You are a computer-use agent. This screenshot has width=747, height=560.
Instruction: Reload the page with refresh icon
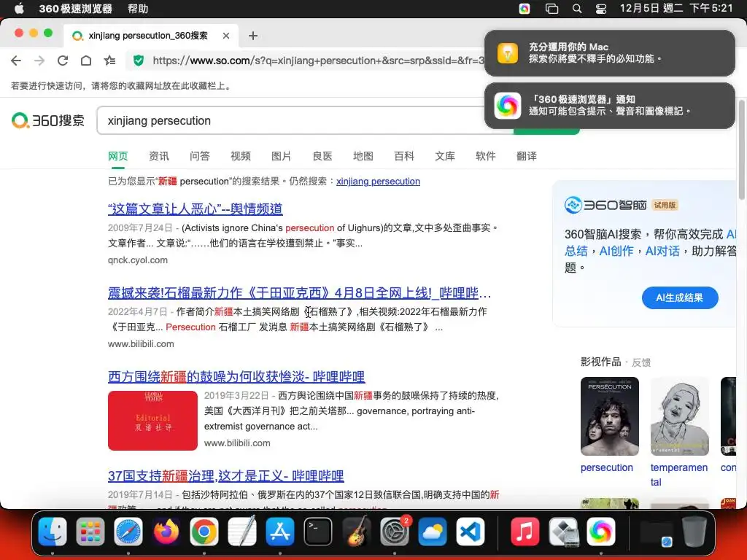pyautogui.click(x=63, y=61)
